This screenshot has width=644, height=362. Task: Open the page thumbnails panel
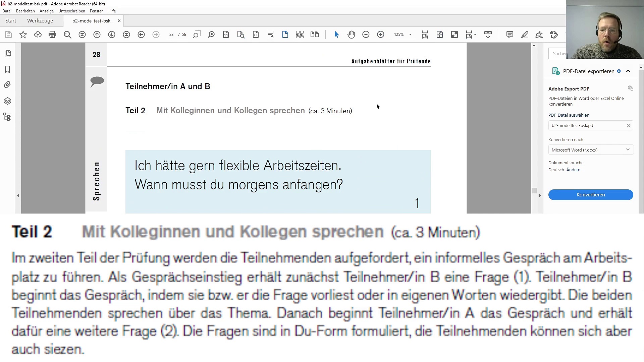[x=7, y=54]
